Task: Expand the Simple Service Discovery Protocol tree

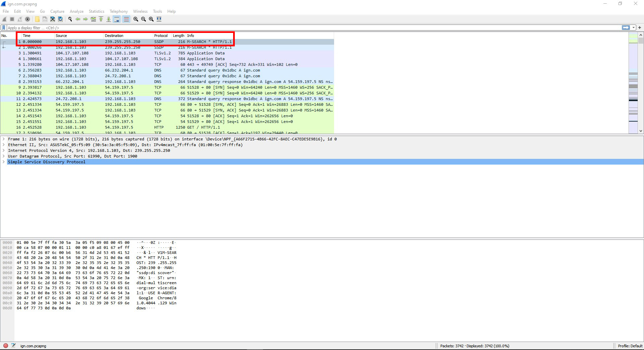Action: 4,162
